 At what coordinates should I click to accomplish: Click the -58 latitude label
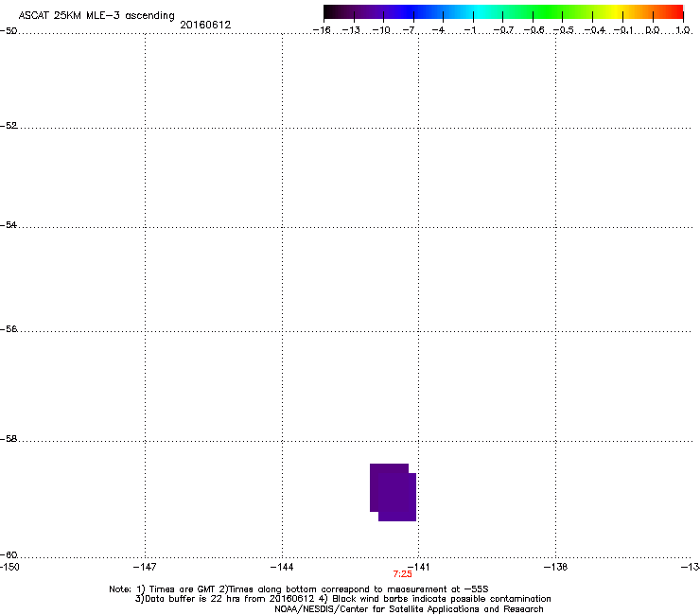9,439
